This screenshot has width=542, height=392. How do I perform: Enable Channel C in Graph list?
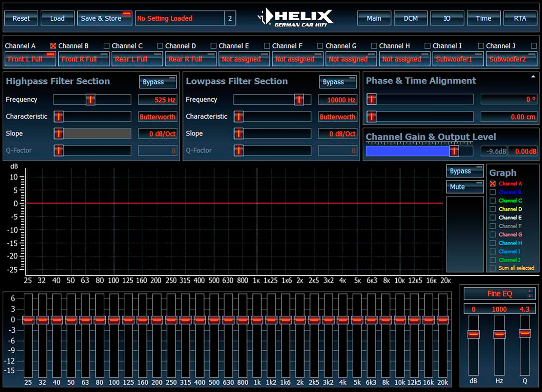[x=493, y=201]
